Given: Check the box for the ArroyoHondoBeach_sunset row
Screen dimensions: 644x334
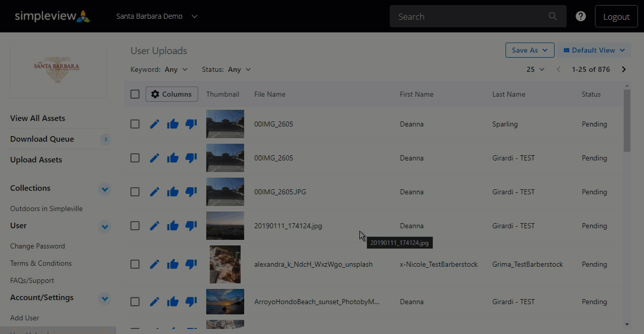Looking at the screenshot, I should [x=135, y=302].
